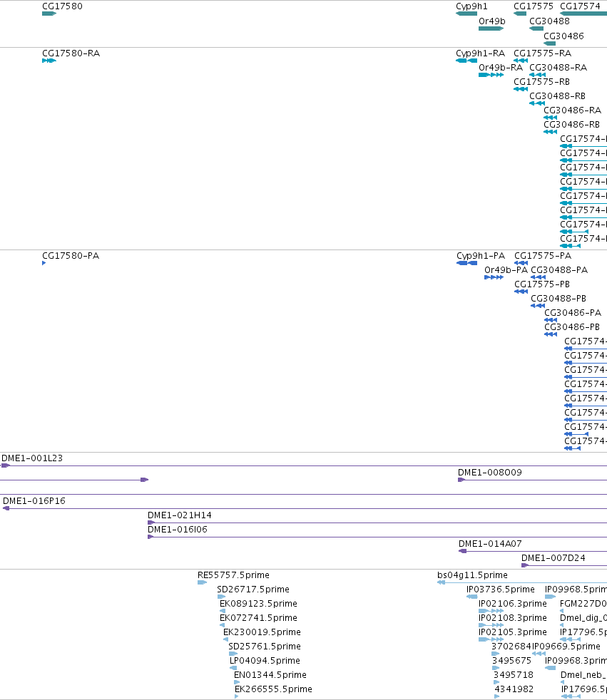This screenshot has width=607, height=700.
Task: Click the CG30488 gene label
Action: click(549, 21)
